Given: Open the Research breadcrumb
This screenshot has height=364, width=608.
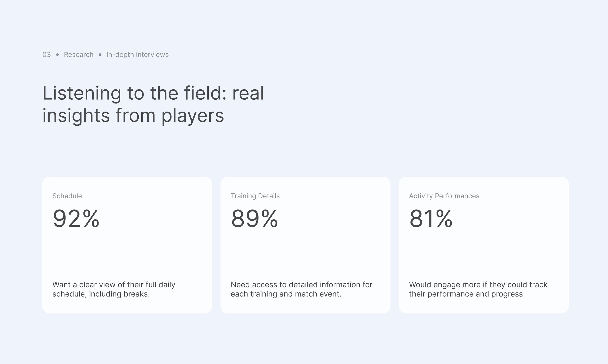Looking at the screenshot, I should [79, 54].
